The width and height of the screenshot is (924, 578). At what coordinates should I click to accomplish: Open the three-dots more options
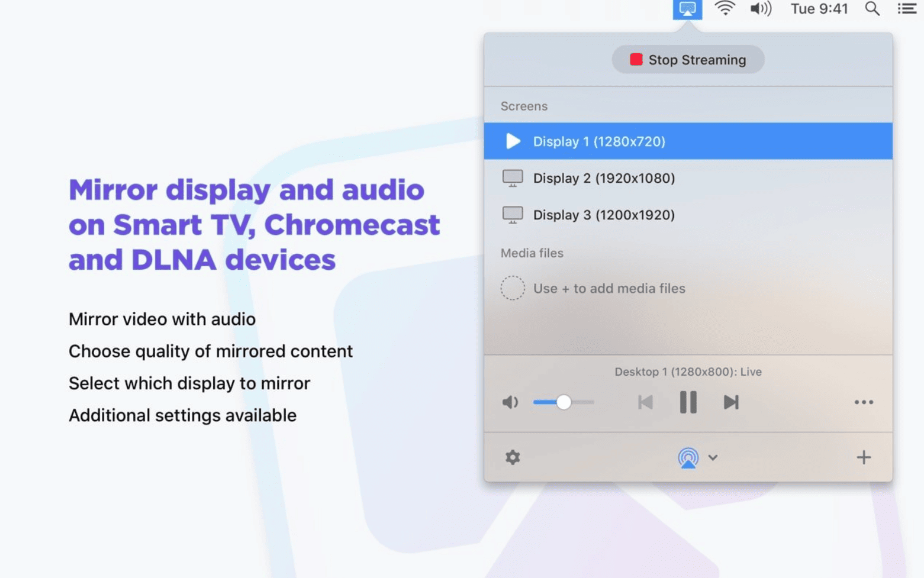click(864, 402)
